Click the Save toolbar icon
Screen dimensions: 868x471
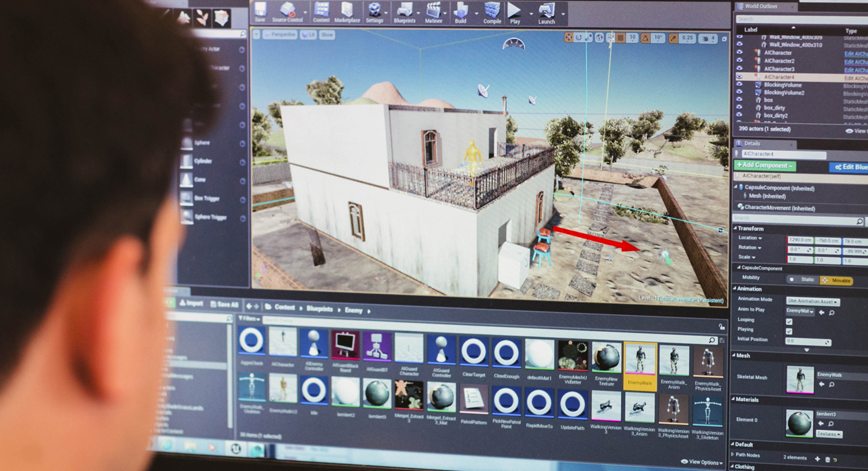(260, 13)
